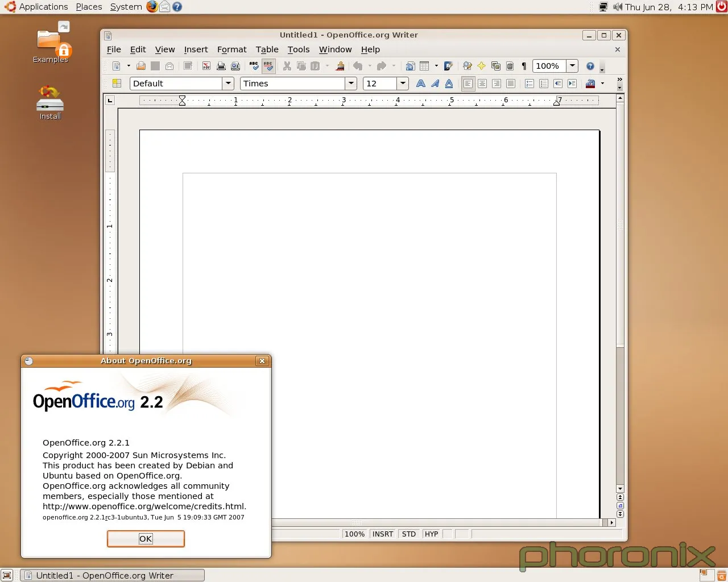The height and width of the screenshot is (582, 728).
Task: Expand the Times font name dropdown
Action: pos(351,84)
